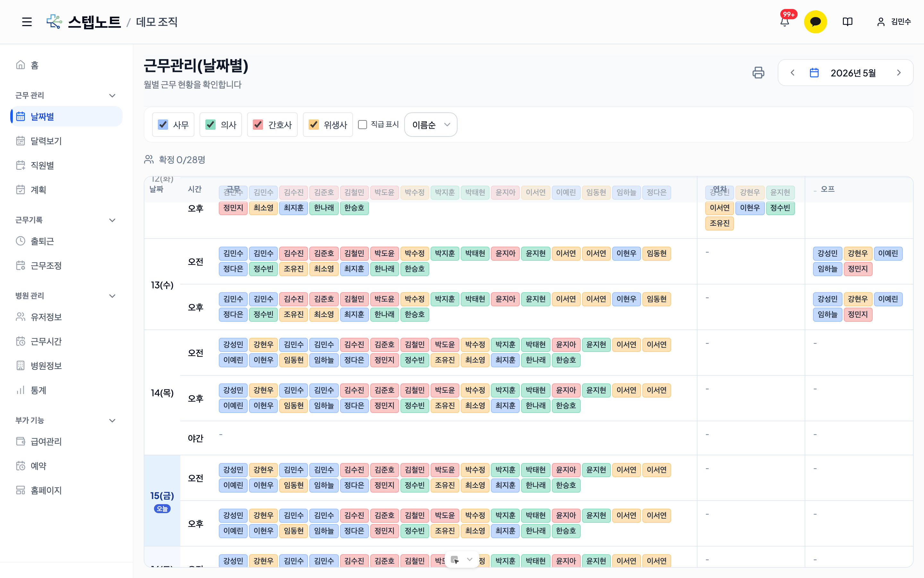The image size is (924, 578).
Task: Open floating cursor tool dropdown chevron
Action: (x=470, y=559)
